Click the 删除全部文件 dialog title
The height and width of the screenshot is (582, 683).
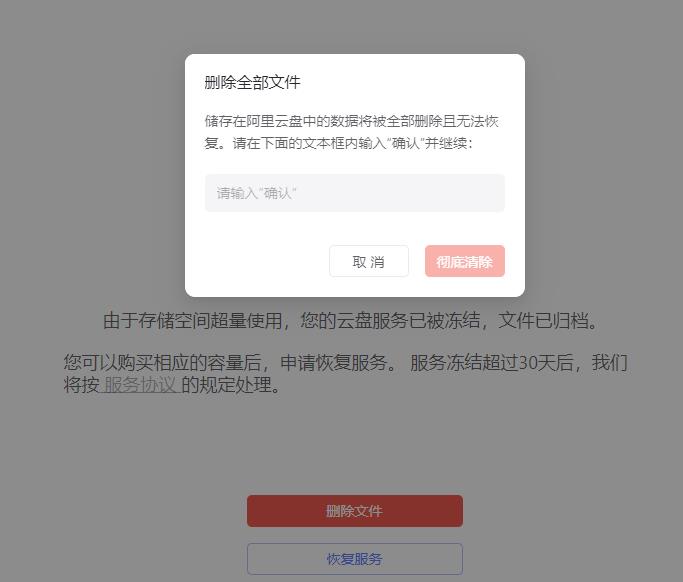(x=252, y=82)
